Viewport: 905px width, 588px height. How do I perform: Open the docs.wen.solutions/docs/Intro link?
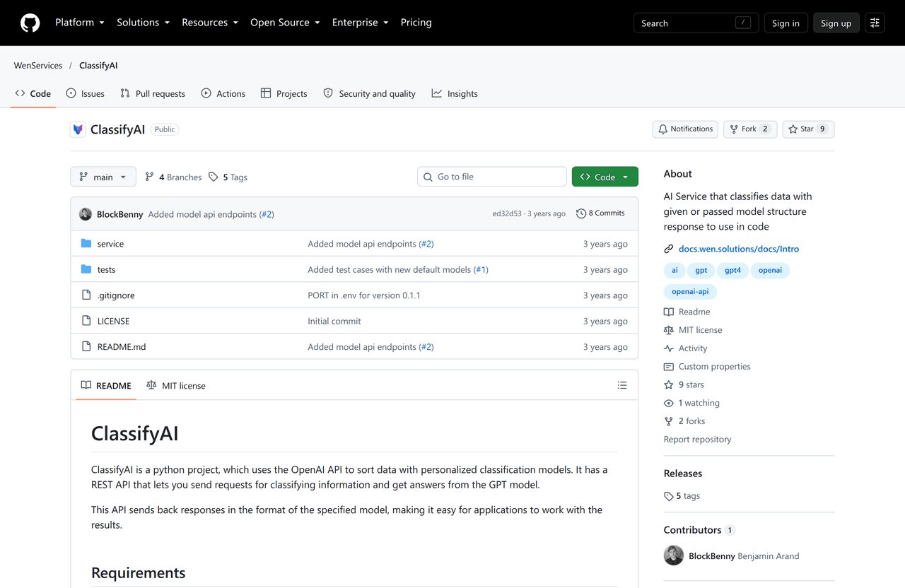tap(739, 249)
